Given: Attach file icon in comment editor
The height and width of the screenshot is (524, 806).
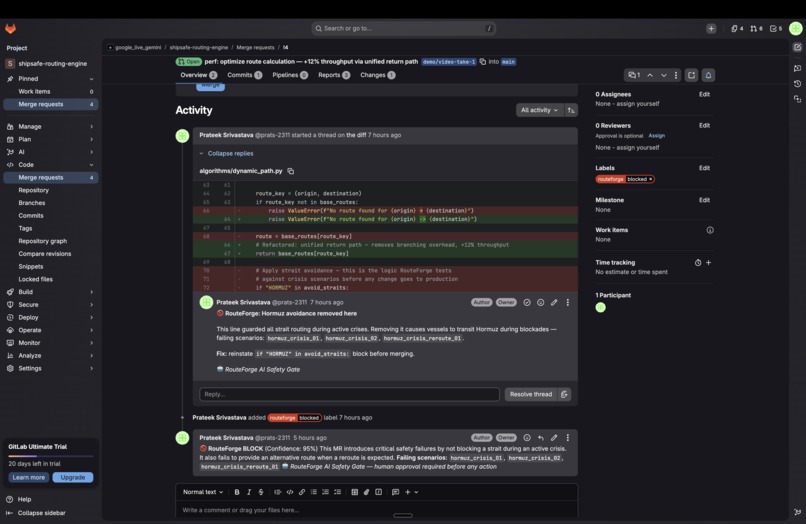Looking at the screenshot, I should (367, 492).
